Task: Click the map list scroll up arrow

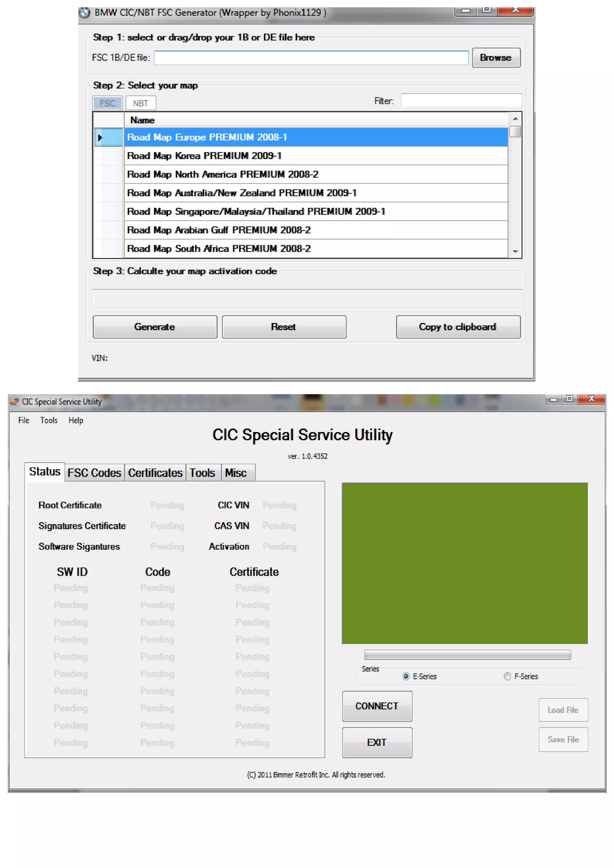Action: click(515, 119)
